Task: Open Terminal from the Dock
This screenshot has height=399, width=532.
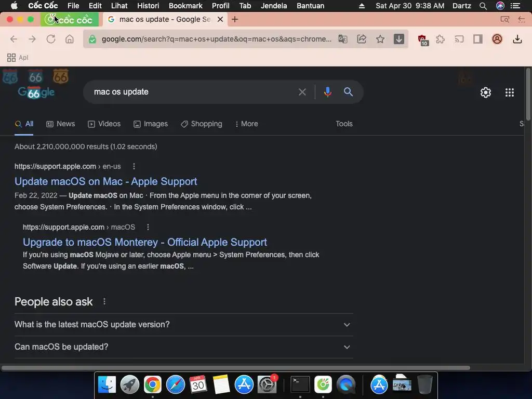Action: click(x=300, y=384)
